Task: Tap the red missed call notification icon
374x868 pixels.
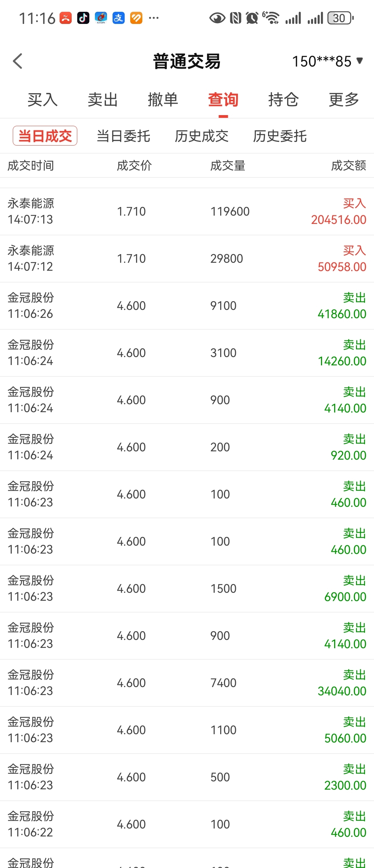Action: pyautogui.click(x=66, y=18)
